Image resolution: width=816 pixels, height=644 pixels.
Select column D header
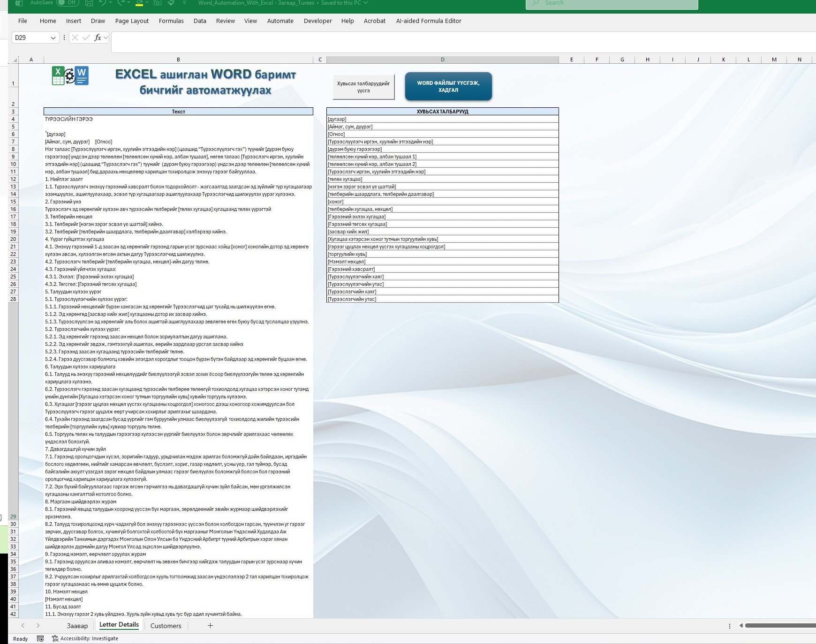(442, 60)
